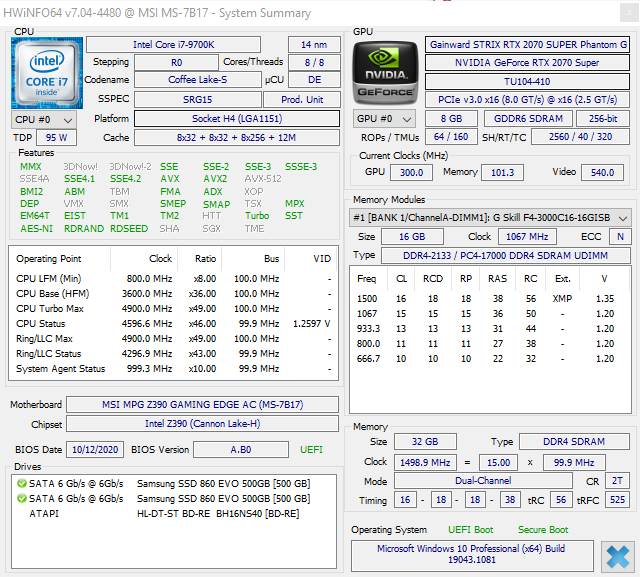640x577 pixels.
Task: Click the 8 / 8 cores/threads value
Action: (x=314, y=63)
